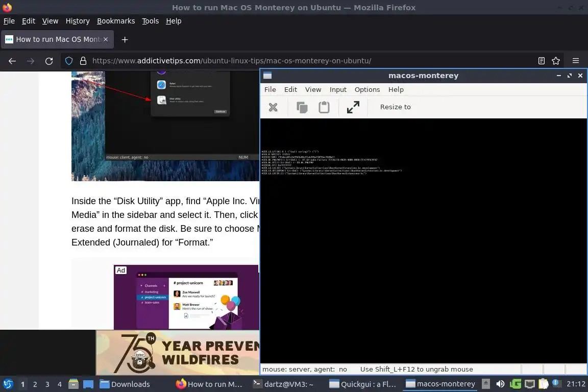This screenshot has height=392, width=588.
Task: Open the Help menu in macos-monterey window
Action: click(396, 90)
